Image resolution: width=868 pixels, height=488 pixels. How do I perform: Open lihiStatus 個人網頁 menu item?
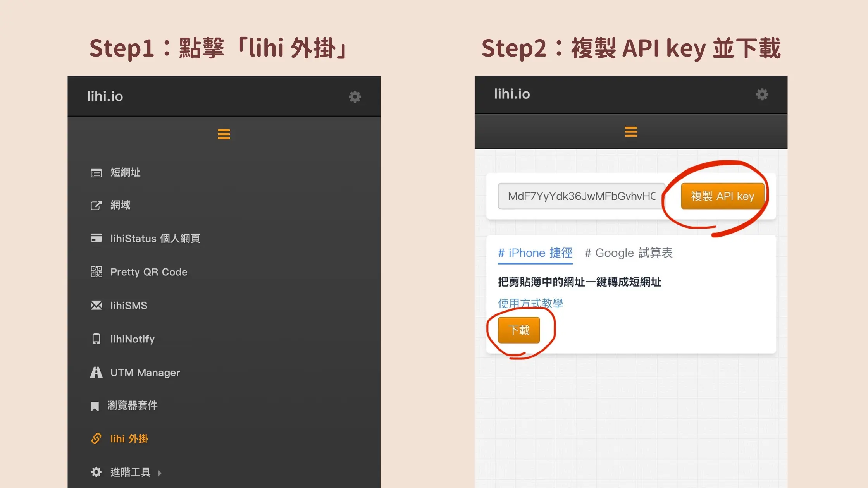click(x=155, y=238)
